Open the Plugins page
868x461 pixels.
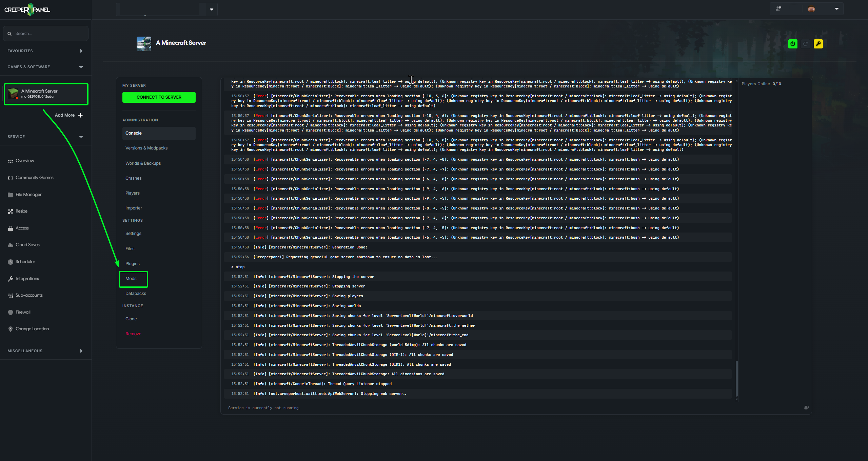(x=132, y=264)
